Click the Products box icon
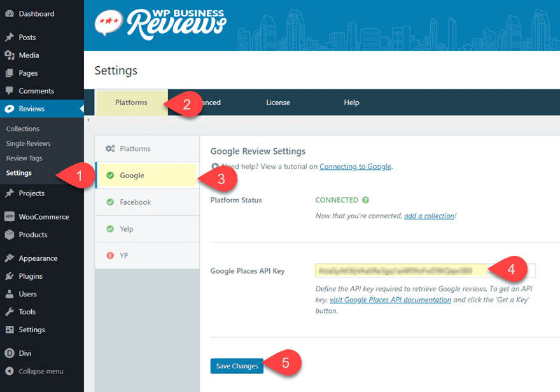Image resolution: width=560 pixels, height=392 pixels. tap(10, 235)
